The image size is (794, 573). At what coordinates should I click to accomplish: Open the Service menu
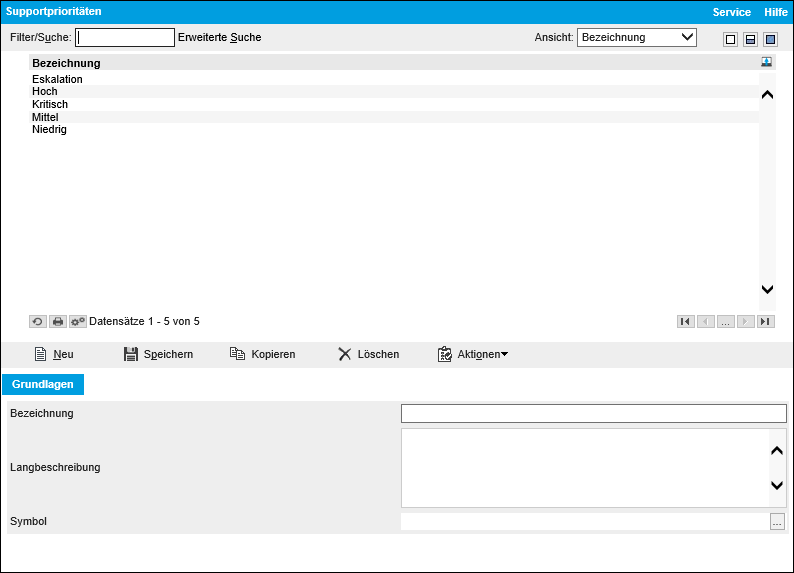(731, 12)
